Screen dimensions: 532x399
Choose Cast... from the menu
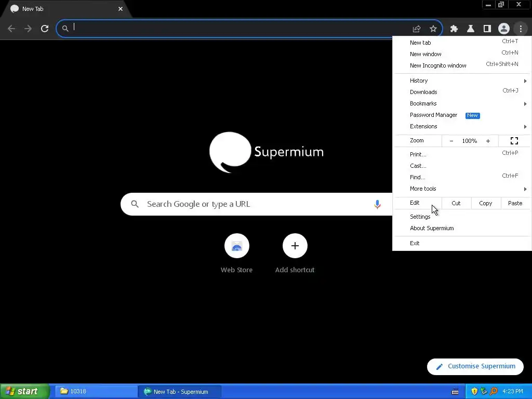tap(462, 166)
